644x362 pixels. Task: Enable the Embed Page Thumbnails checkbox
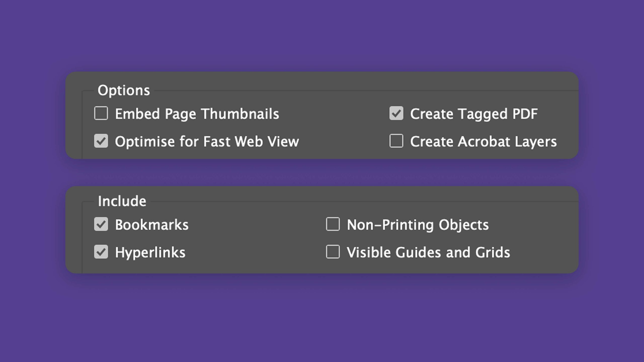coord(101,113)
